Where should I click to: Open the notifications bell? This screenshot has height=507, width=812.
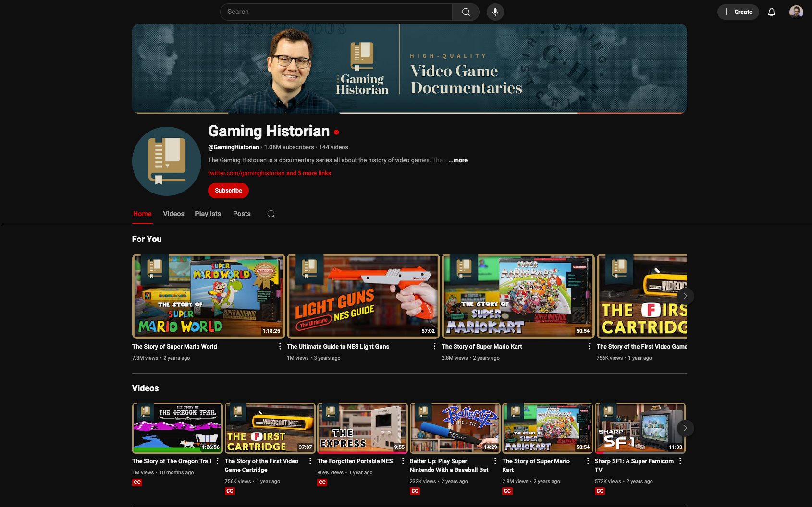(771, 12)
